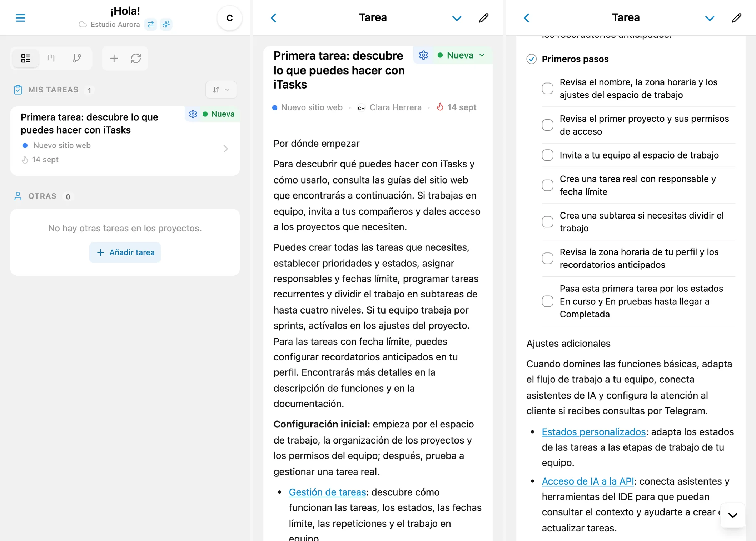The width and height of the screenshot is (756, 541).
Task: Click the gear icon on task card
Action: [193, 114]
